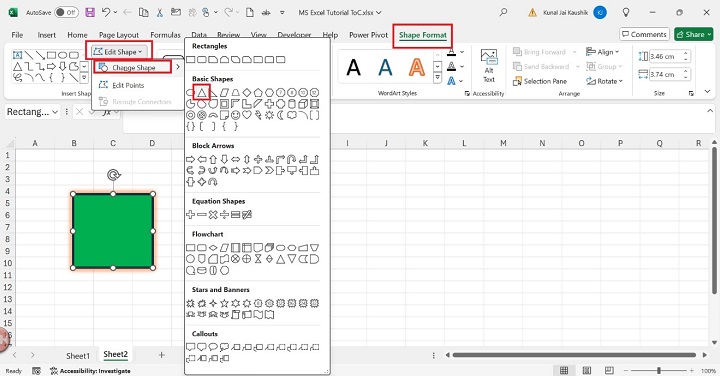The width and height of the screenshot is (720, 376).
Task: Pick the Smiley Face basic shape
Action: coord(236,115)
